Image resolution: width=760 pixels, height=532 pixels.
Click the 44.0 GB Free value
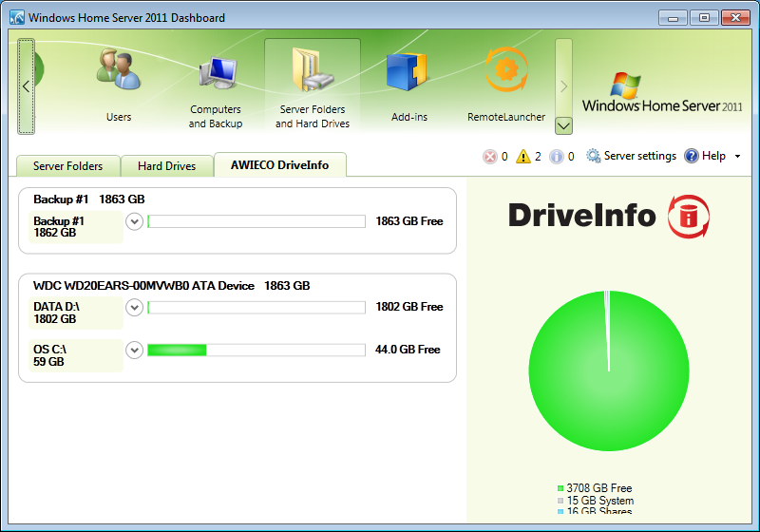[x=408, y=350]
